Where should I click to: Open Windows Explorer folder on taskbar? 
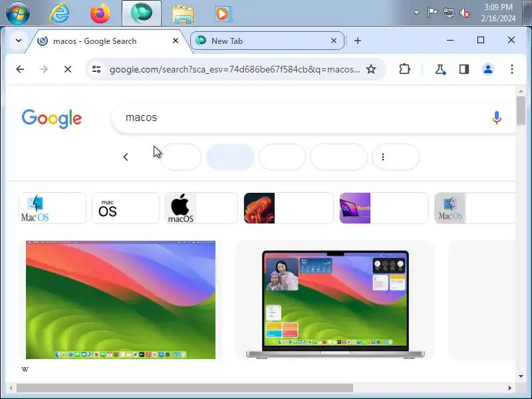(x=183, y=14)
